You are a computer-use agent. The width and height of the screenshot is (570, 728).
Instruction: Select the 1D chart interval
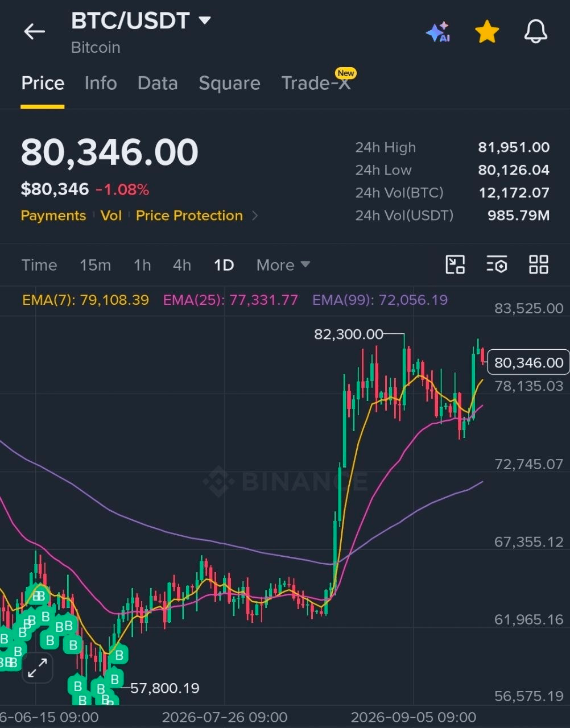[x=224, y=265]
